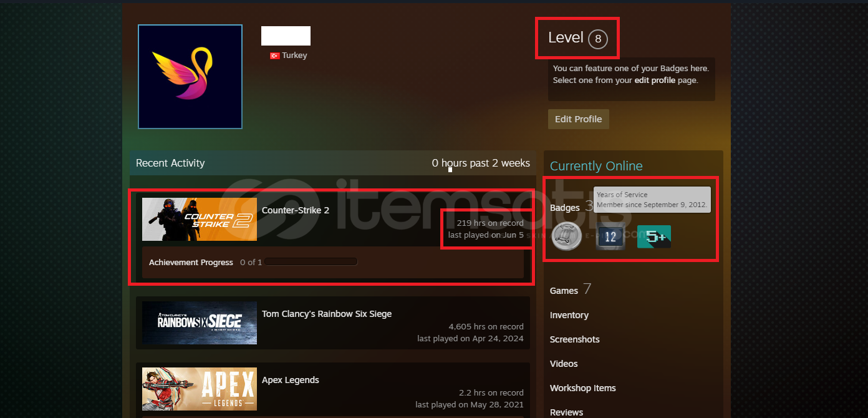Open the silver Years of Service badge

(567, 236)
